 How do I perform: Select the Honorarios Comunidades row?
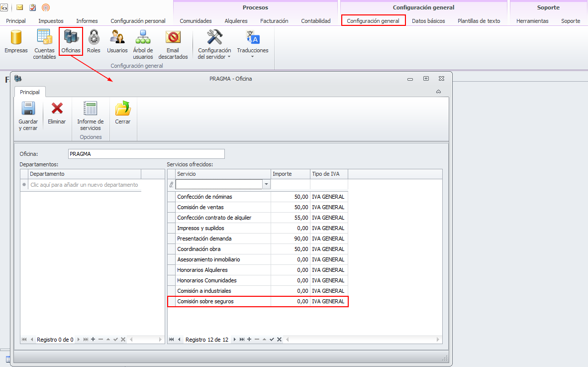(x=258, y=281)
